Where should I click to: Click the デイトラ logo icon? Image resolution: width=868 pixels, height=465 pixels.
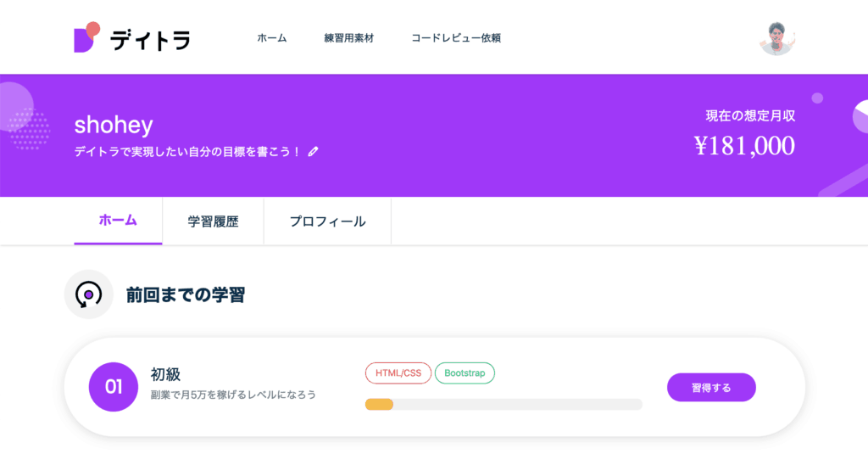(x=87, y=38)
